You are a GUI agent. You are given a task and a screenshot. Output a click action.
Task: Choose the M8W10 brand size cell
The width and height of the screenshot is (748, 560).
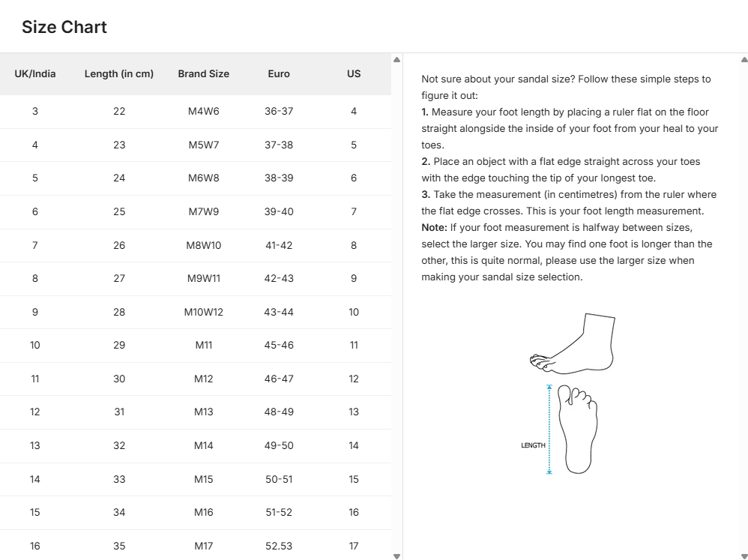point(204,245)
